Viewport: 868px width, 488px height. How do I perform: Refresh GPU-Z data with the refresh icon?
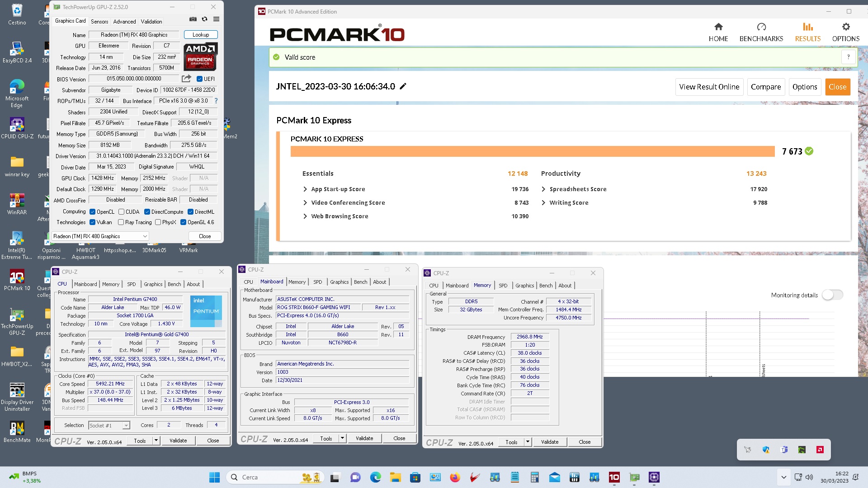click(x=205, y=19)
